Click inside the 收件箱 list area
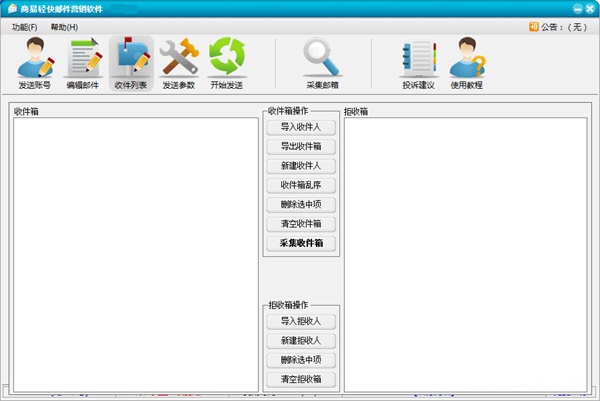600x401 pixels. [136, 254]
